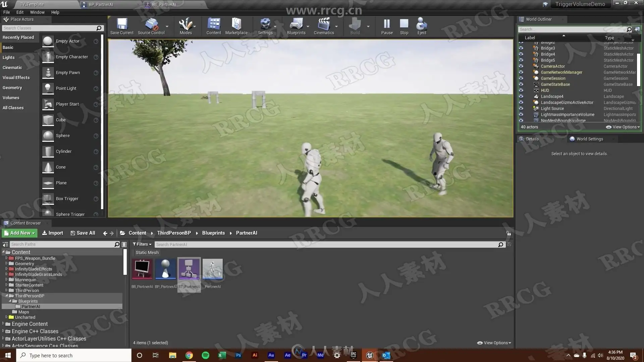
Task: Expand the StarterContent folder in the tree
Action: click(x=6, y=285)
